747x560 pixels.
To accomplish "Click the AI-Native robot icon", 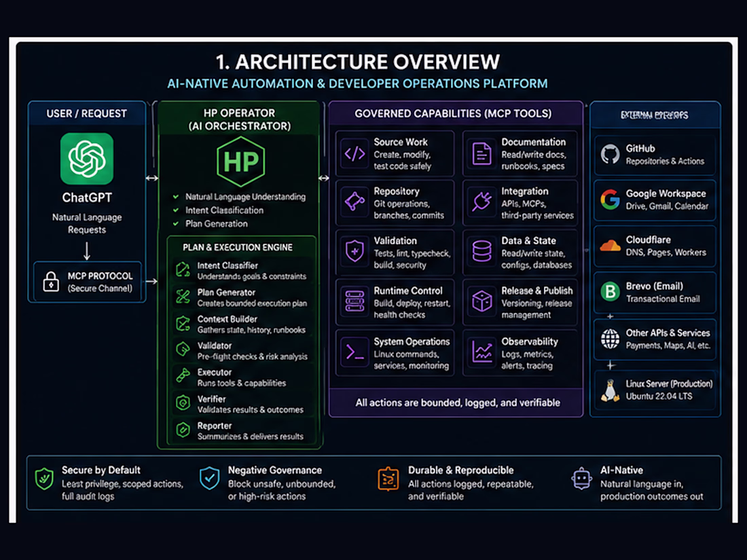I will pyautogui.click(x=582, y=479).
